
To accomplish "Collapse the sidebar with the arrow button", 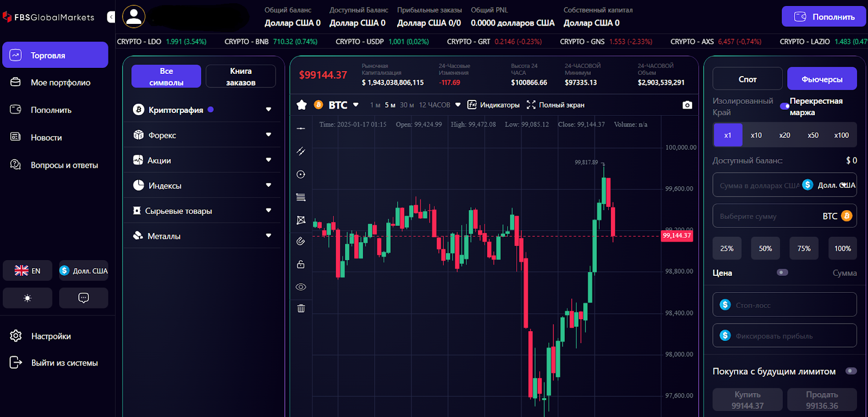I will (111, 17).
